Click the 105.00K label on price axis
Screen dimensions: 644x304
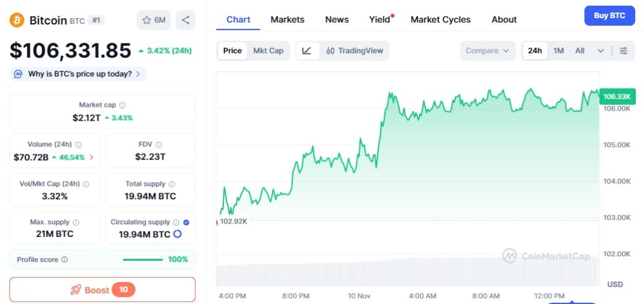(616, 145)
